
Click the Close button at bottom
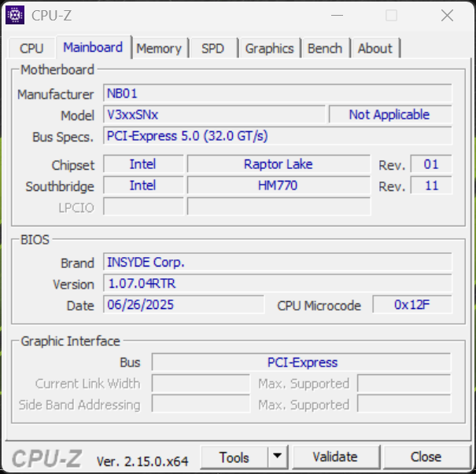click(426, 457)
